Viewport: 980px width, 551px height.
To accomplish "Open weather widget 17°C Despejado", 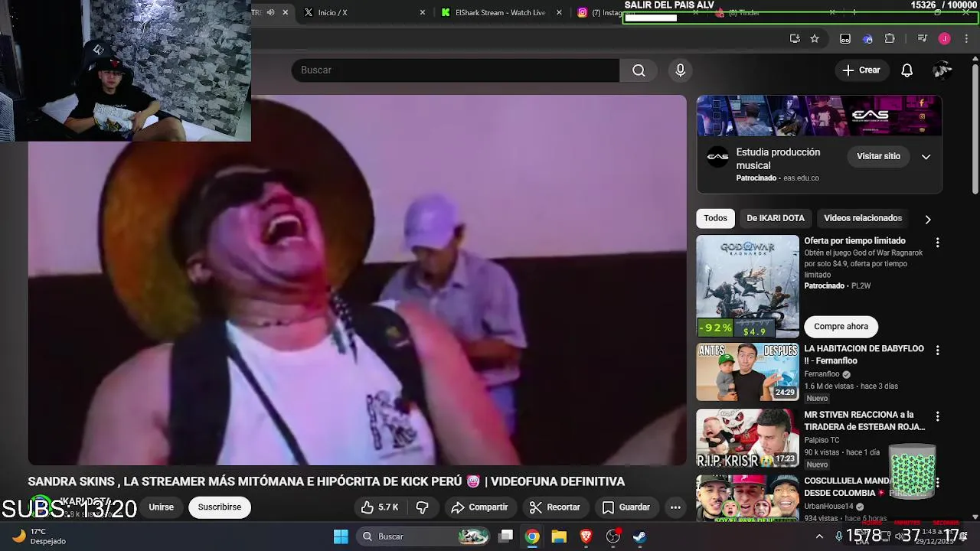I will 40,536.
